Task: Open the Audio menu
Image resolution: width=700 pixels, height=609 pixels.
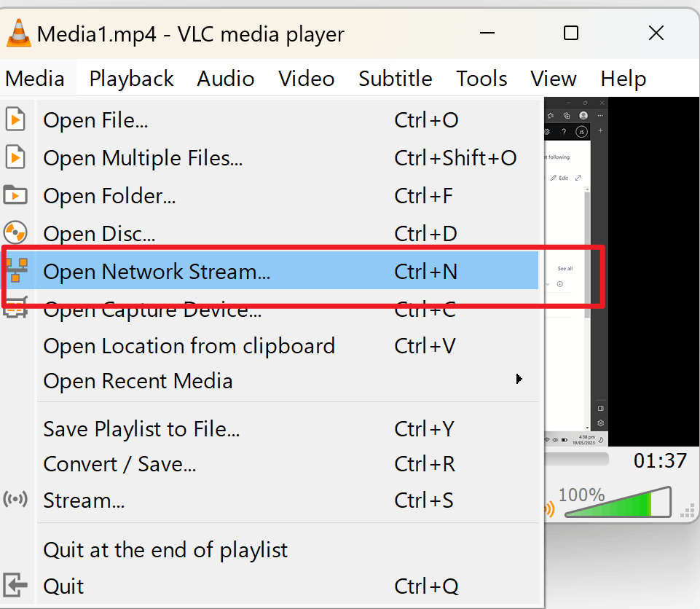Action: pos(225,78)
